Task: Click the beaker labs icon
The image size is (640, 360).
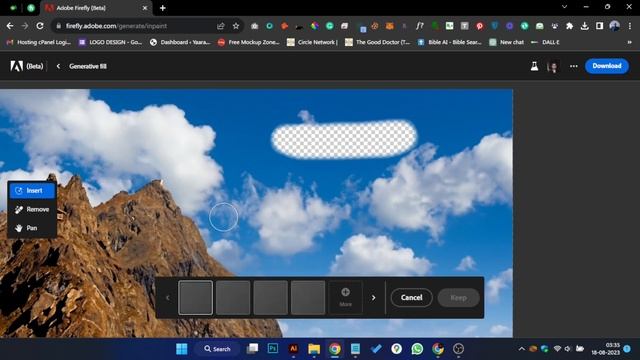Action: [534, 66]
